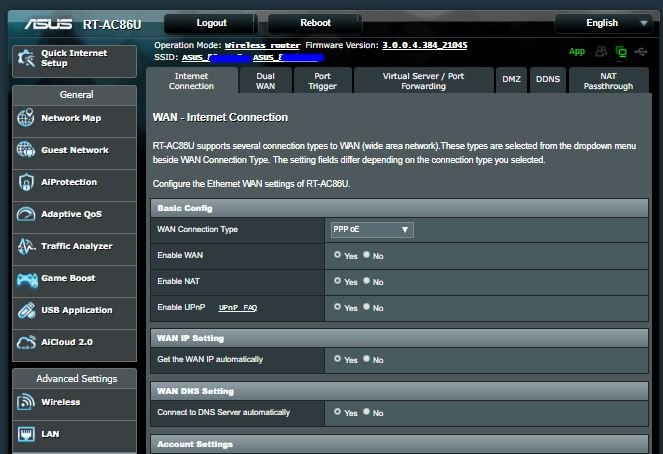
Task: Click the Traffic Analyzer waveform icon
Action: 26,246
